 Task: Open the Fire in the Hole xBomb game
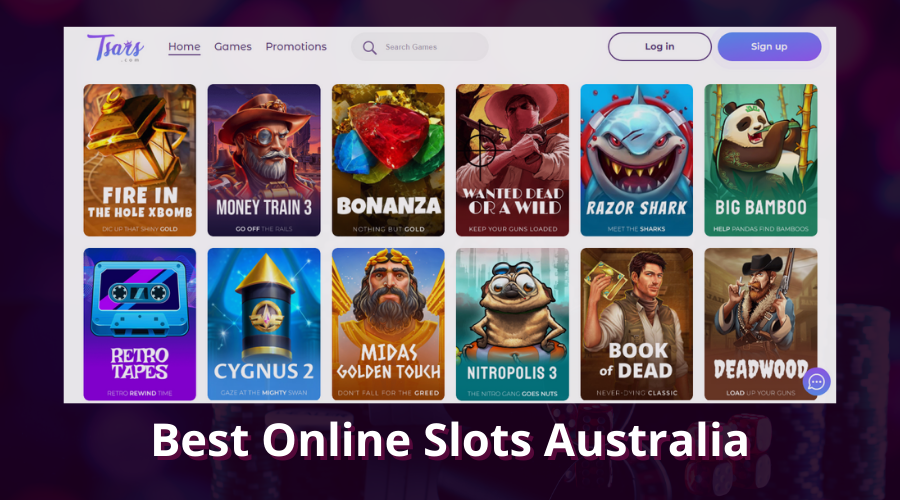139,160
